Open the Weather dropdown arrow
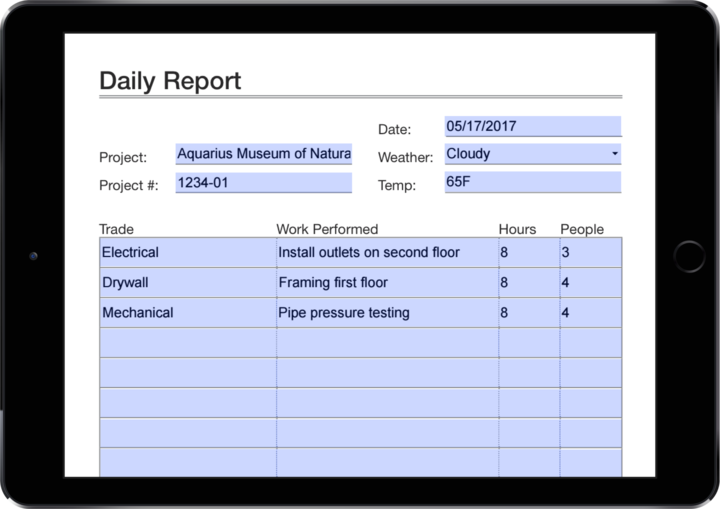The image size is (720, 509). pos(613,154)
